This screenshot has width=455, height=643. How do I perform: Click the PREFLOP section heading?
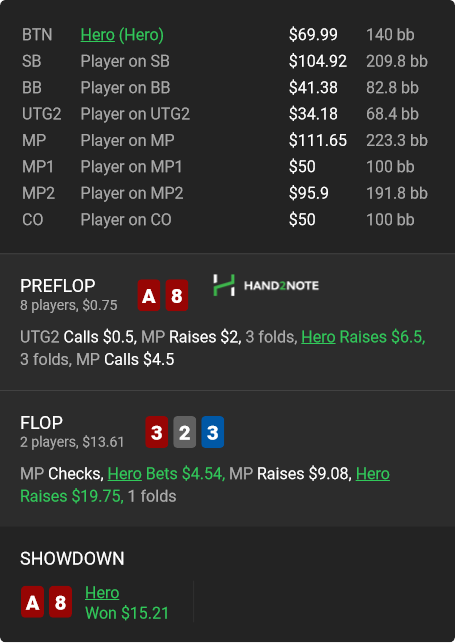coord(58,286)
